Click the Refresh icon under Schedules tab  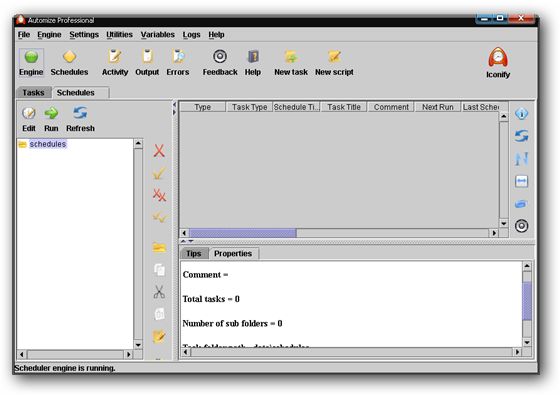pyautogui.click(x=80, y=113)
